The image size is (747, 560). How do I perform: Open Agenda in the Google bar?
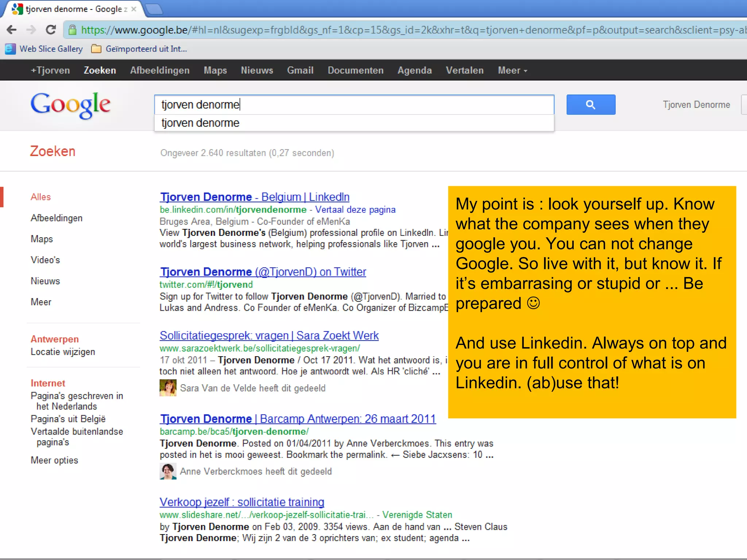415,70
